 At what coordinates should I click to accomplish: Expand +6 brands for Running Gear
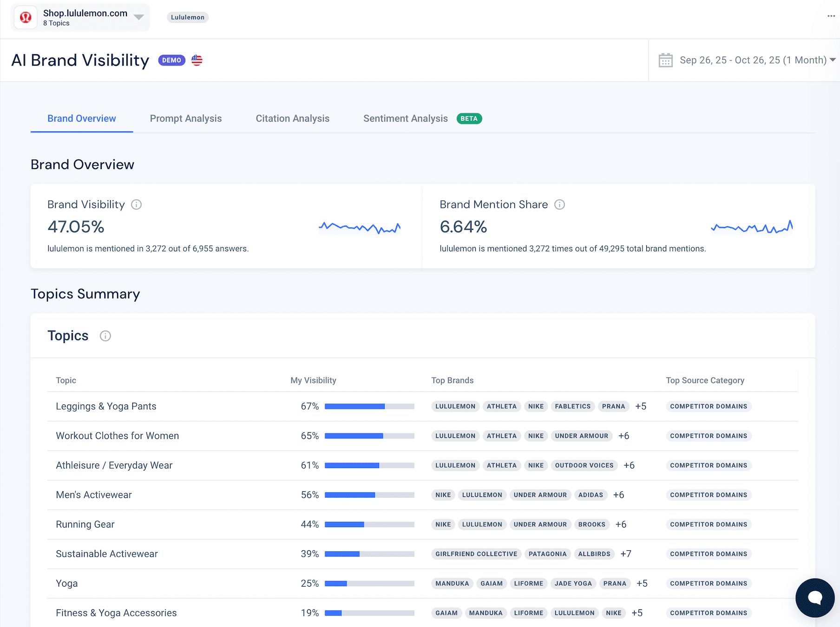point(621,524)
